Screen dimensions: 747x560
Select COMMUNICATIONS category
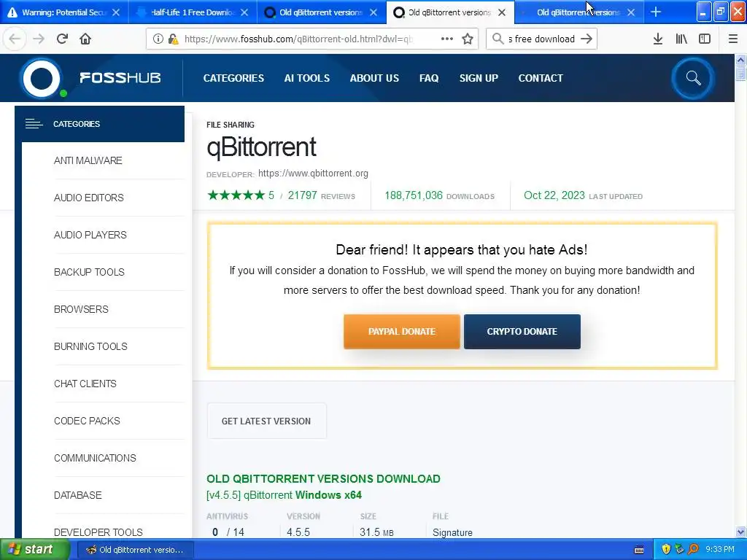(95, 458)
